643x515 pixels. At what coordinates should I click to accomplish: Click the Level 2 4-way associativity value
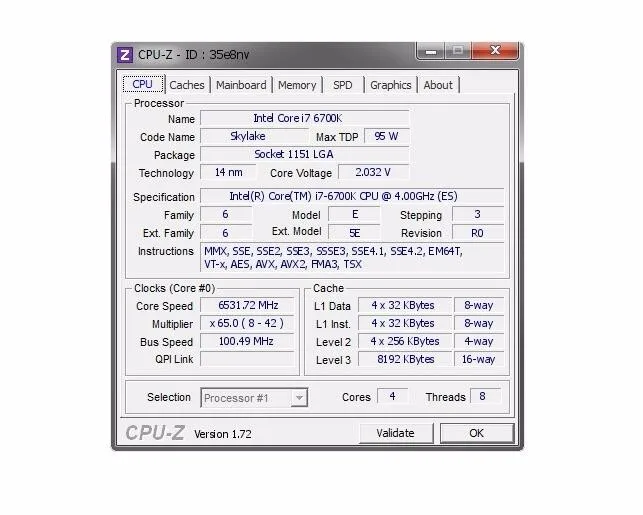pos(479,341)
